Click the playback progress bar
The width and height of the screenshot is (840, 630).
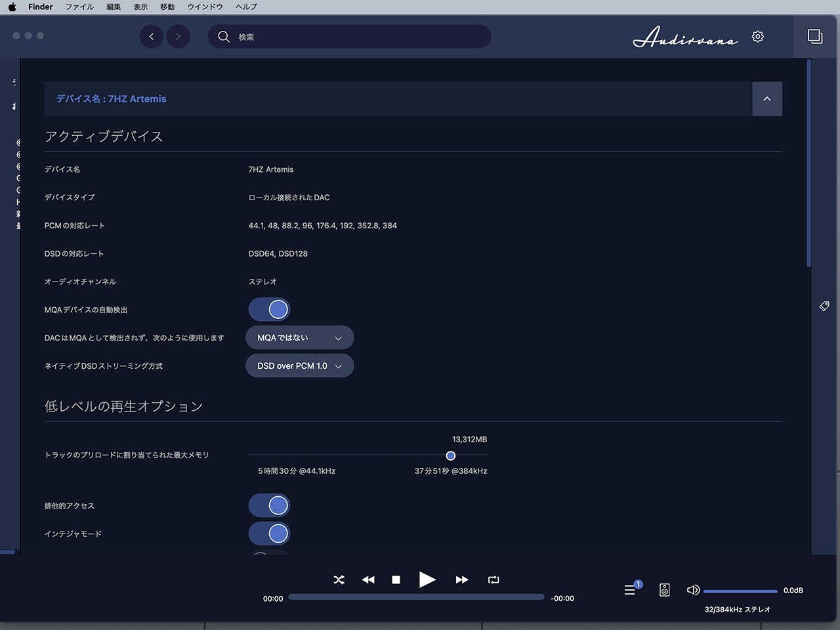[x=416, y=597]
